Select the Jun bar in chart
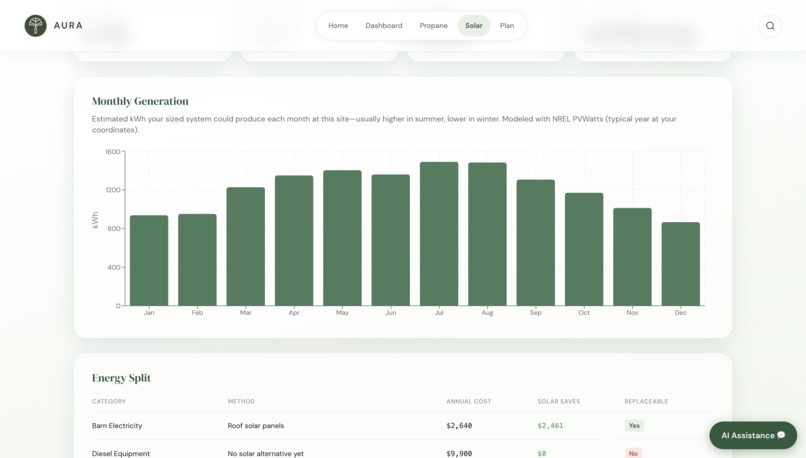This screenshot has height=458, width=806. point(391,240)
